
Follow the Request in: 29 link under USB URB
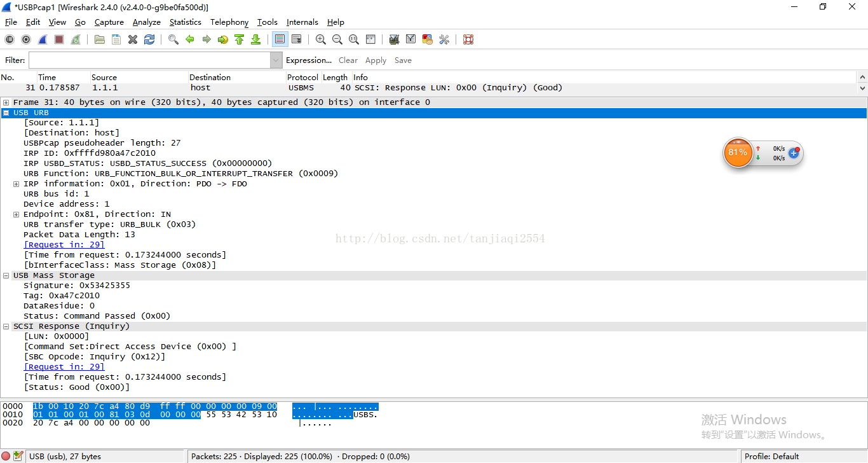64,245
